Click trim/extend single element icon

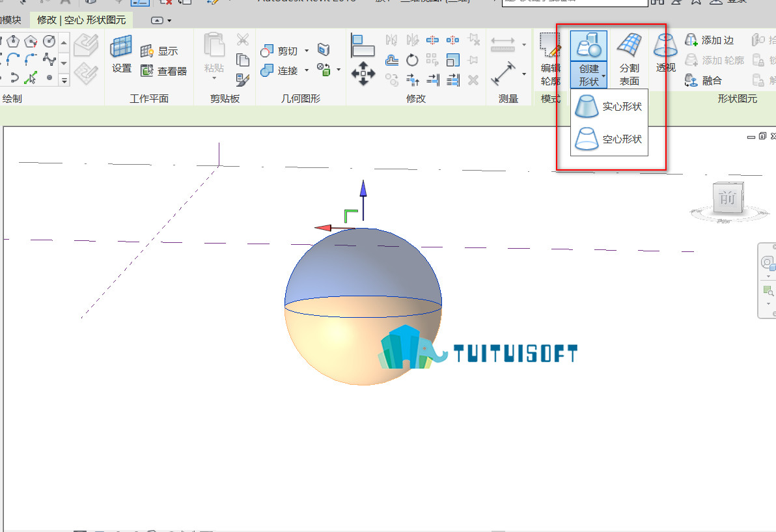[x=432, y=79]
